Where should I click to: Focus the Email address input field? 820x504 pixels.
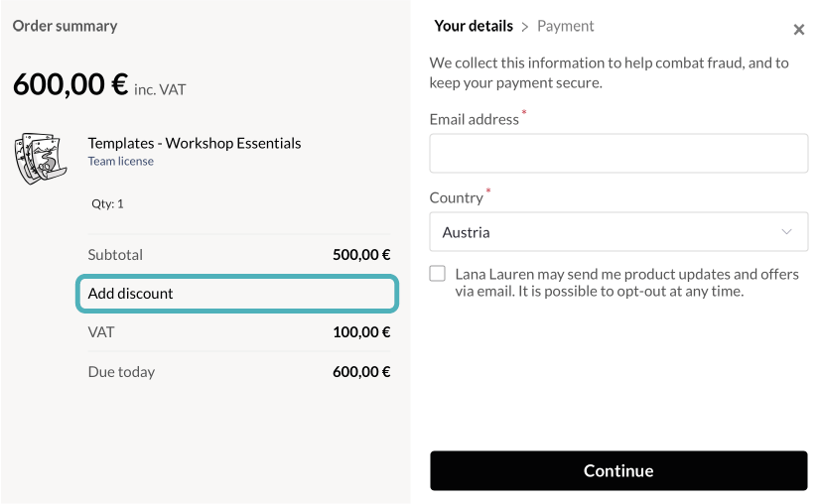[x=617, y=154]
